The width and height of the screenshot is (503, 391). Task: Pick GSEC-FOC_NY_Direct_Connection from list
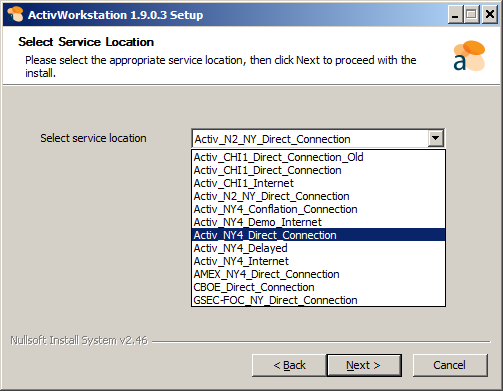318,300
